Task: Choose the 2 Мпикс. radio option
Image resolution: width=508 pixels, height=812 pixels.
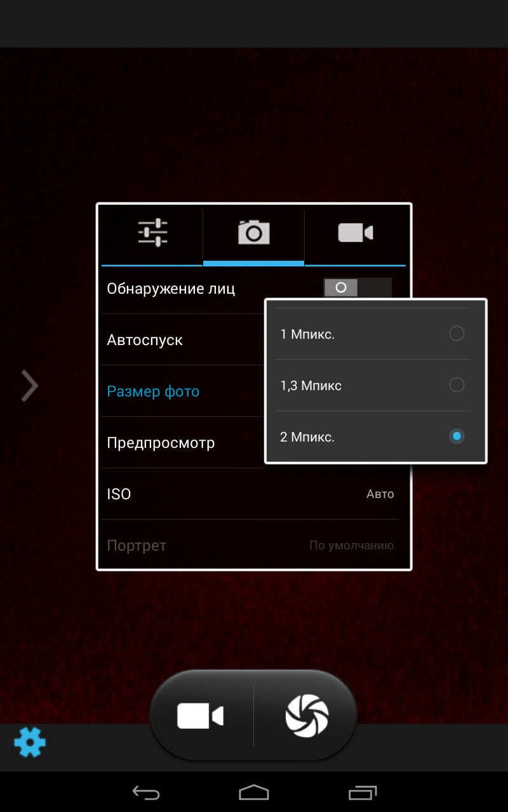Action: click(456, 436)
